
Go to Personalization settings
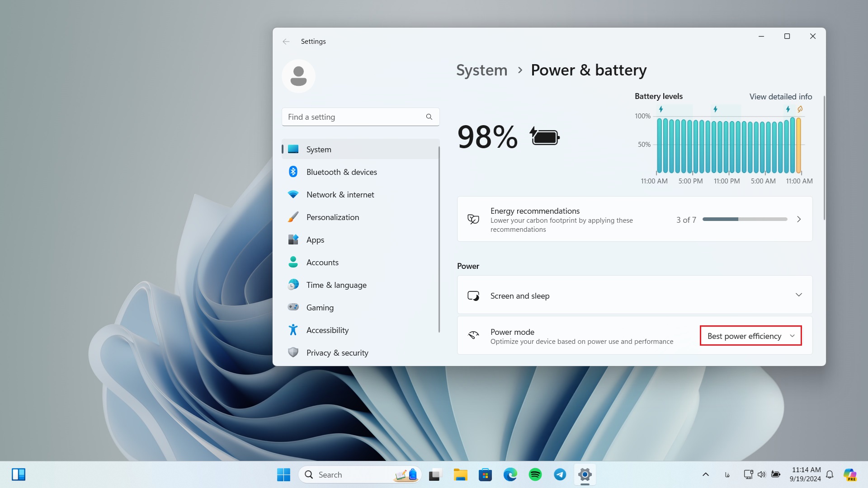click(332, 217)
